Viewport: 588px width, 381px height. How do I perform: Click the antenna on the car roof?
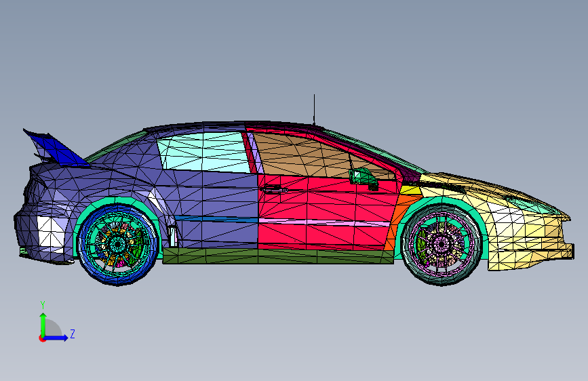(x=314, y=110)
